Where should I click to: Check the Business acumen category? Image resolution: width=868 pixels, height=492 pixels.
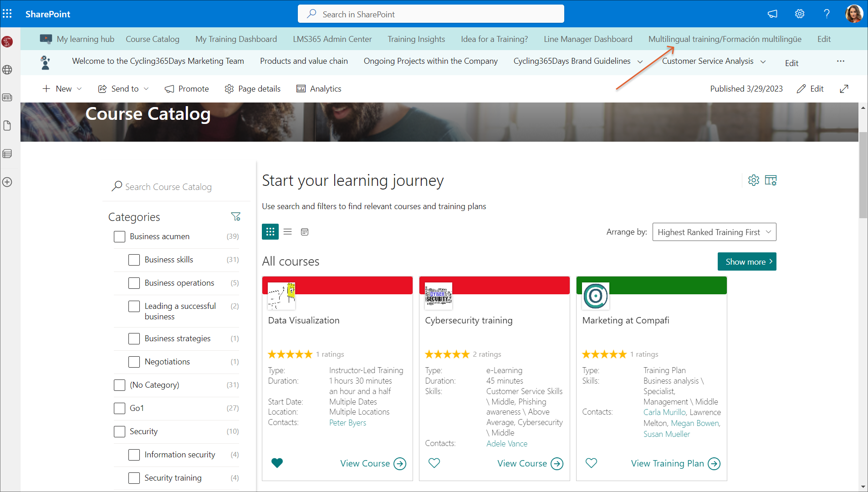[x=119, y=236]
